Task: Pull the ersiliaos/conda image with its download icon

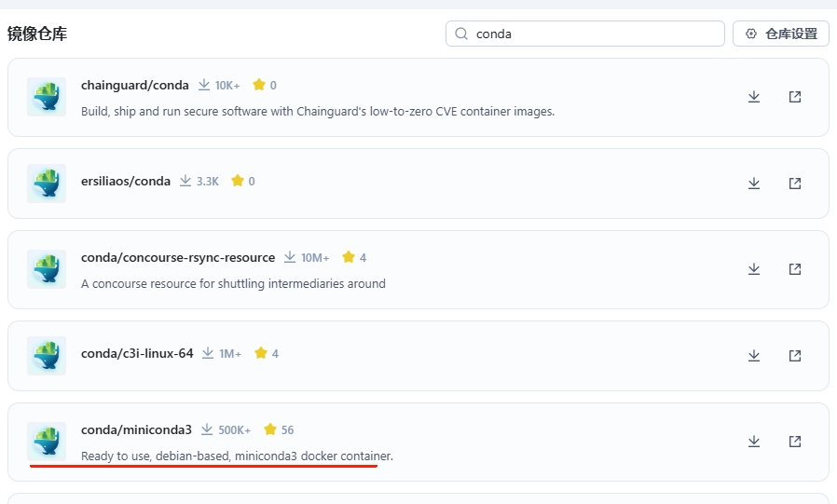Action: [x=754, y=183]
